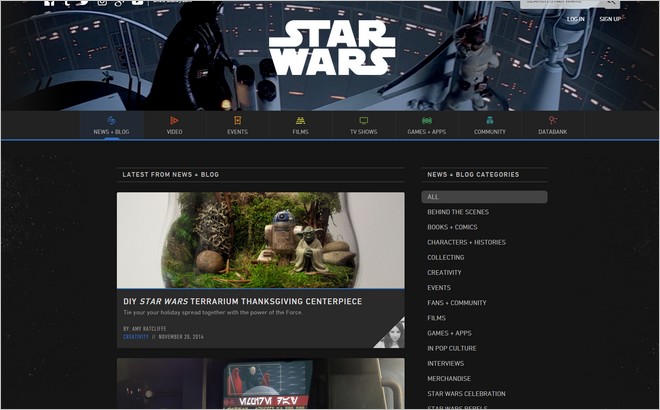The width and height of the screenshot is (660, 410).
Task: Open the DIY Star Wars Terrarium article title
Action: [x=242, y=301]
